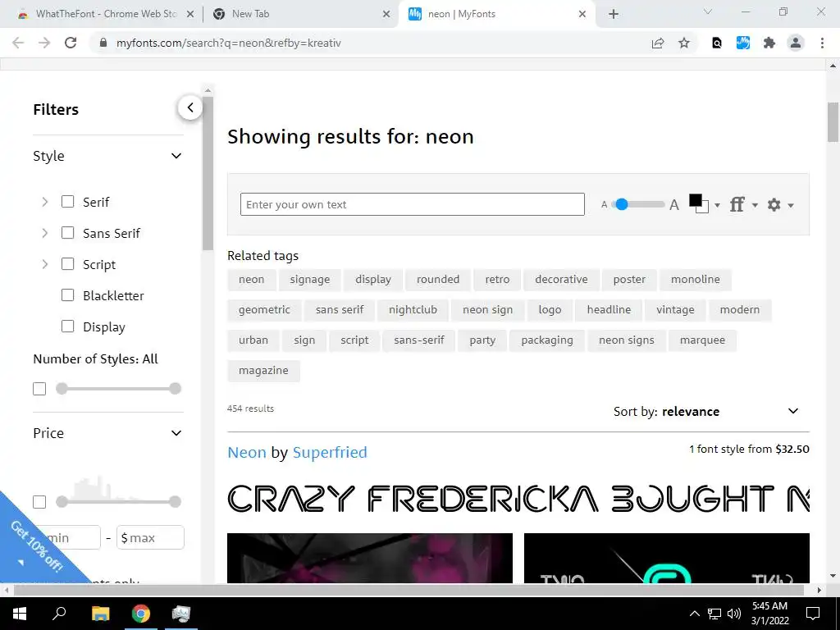This screenshot has width=840, height=630.
Task: Collapse the Price filter section
Action: pyautogui.click(x=176, y=433)
